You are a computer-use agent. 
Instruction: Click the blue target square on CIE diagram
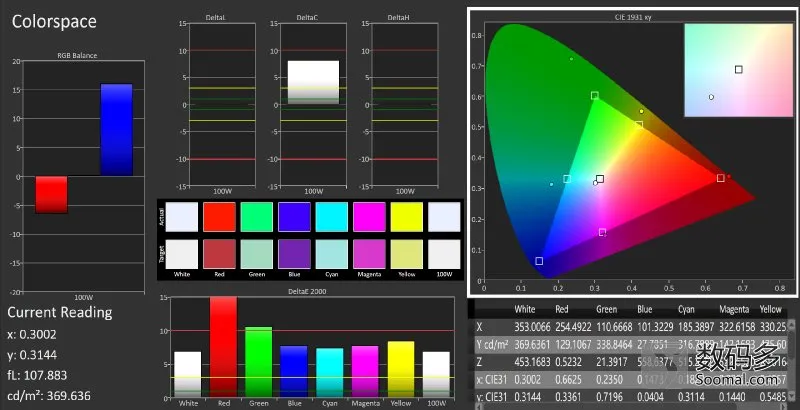[539, 261]
